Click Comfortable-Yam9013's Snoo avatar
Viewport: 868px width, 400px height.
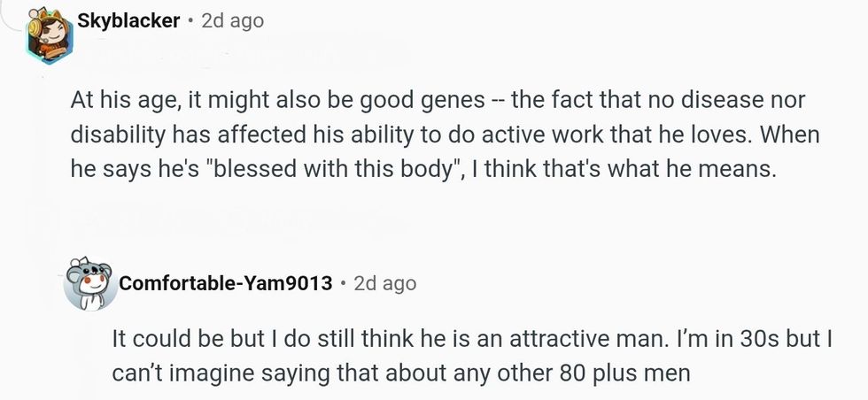tap(90, 284)
